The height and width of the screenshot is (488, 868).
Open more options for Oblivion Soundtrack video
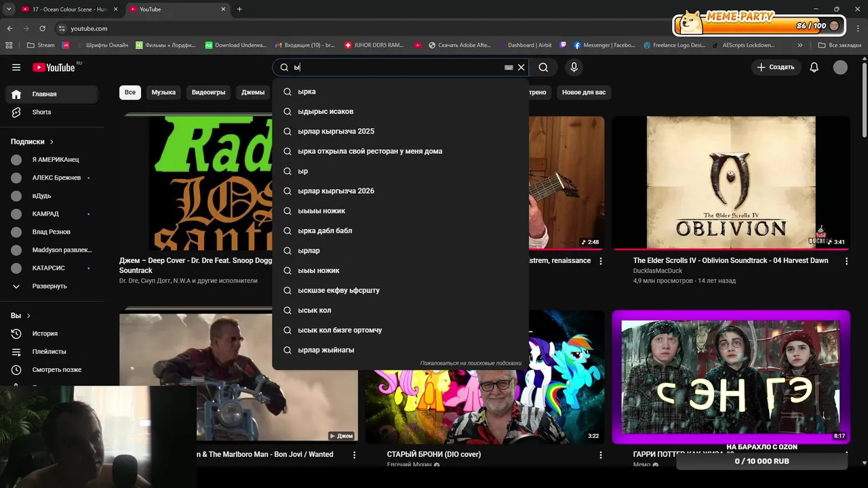coord(846,261)
